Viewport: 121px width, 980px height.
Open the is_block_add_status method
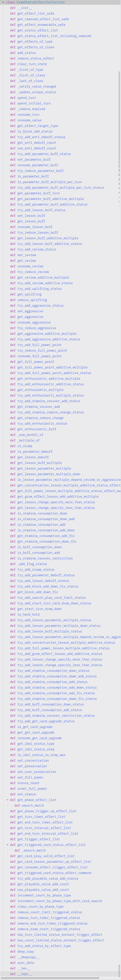point(35,131)
